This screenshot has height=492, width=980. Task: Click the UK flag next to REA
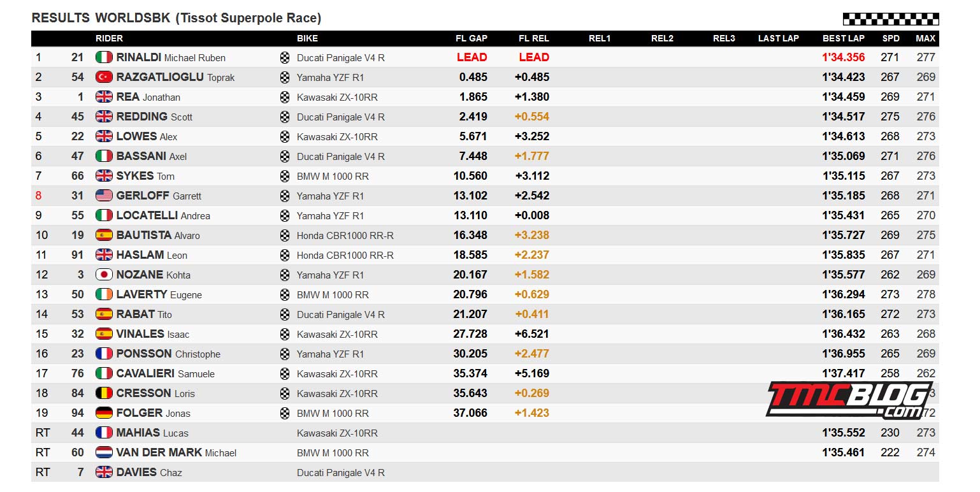pyautogui.click(x=104, y=97)
